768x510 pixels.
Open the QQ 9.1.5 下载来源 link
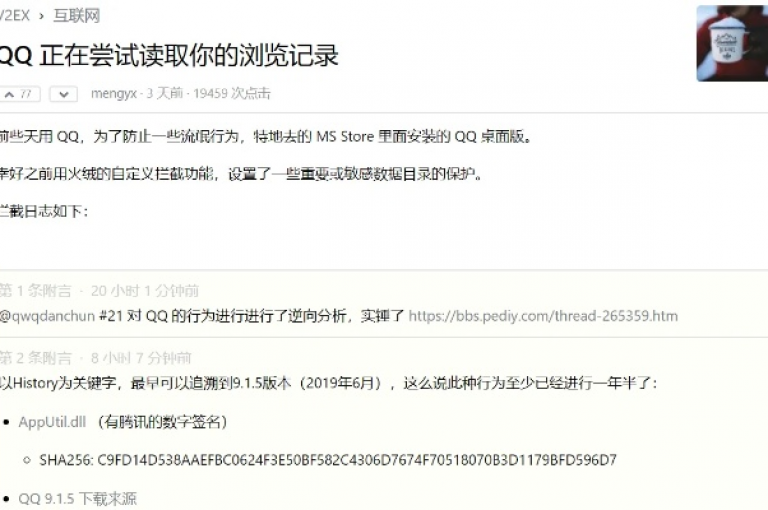coord(77,499)
